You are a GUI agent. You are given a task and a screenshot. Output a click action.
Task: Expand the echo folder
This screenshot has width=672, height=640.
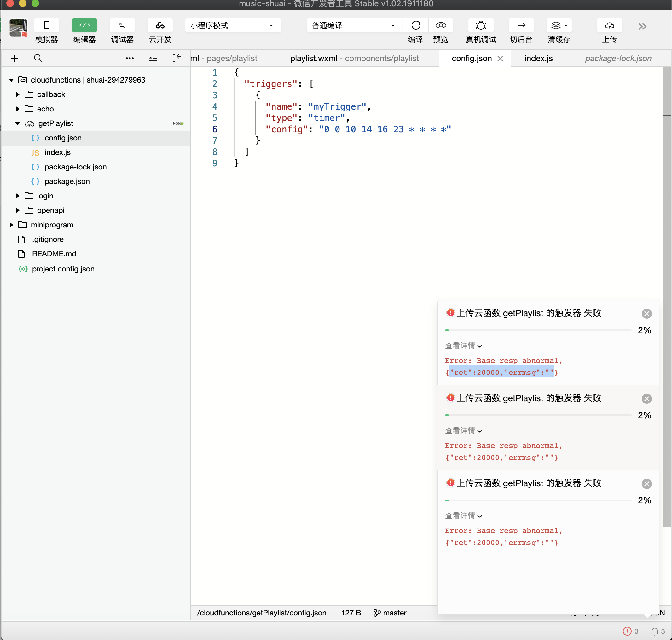pyautogui.click(x=17, y=109)
